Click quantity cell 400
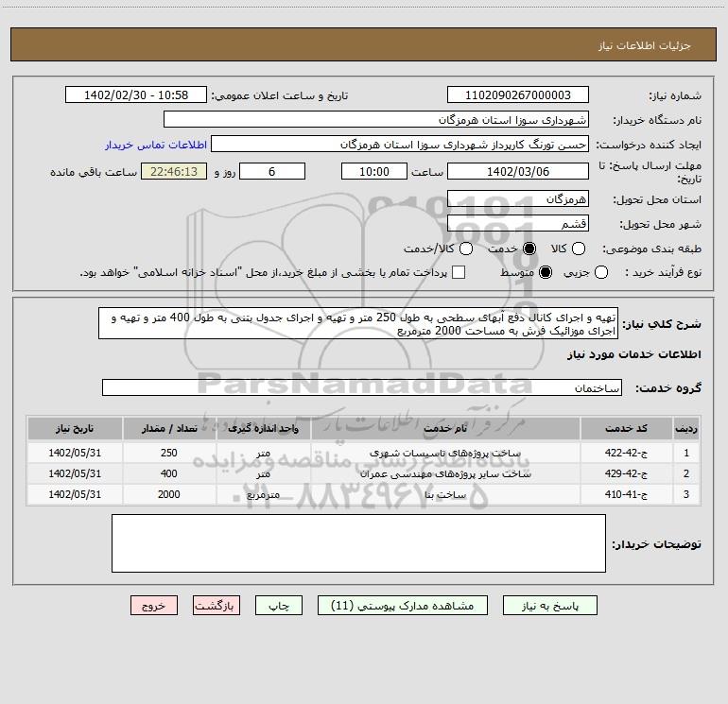Screen dimensions: 728x704 coord(169,473)
